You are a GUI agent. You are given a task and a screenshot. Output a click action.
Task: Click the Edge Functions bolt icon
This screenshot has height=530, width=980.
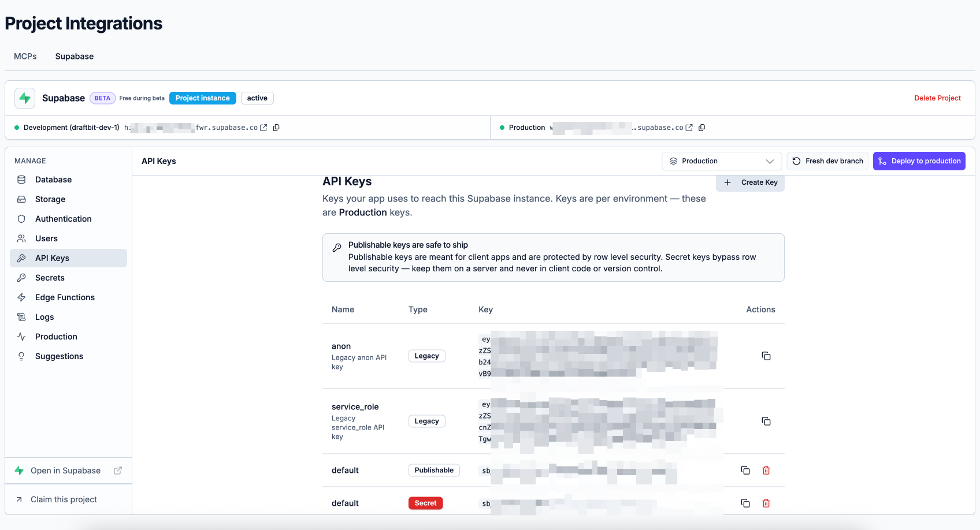[21, 297]
